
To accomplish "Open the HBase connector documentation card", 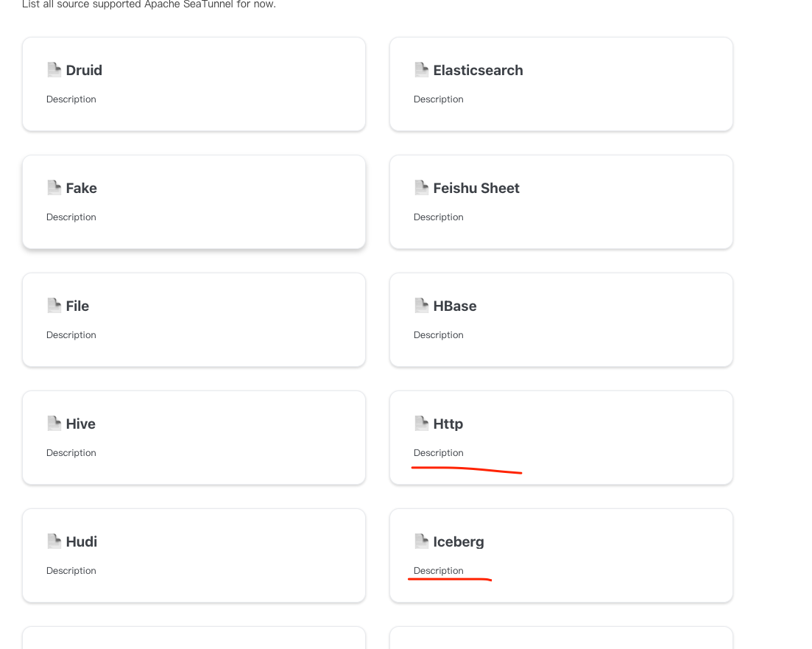I will coord(561,319).
